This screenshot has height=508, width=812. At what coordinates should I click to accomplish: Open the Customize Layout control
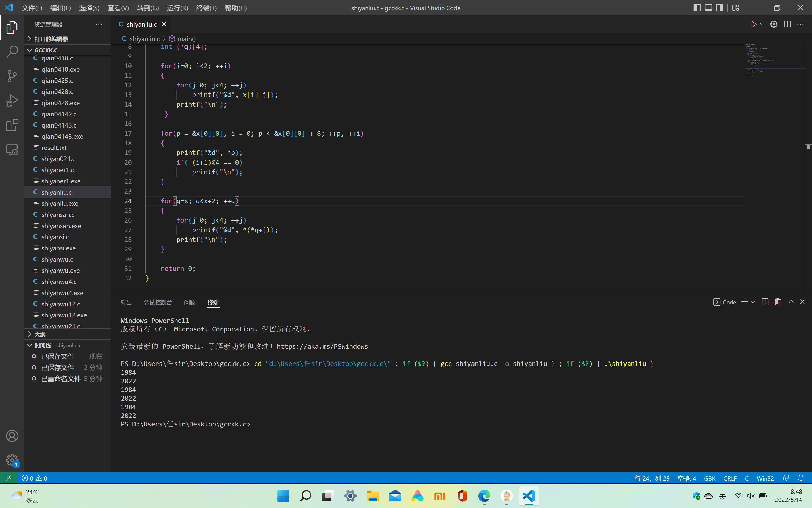pyautogui.click(x=736, y=8)
